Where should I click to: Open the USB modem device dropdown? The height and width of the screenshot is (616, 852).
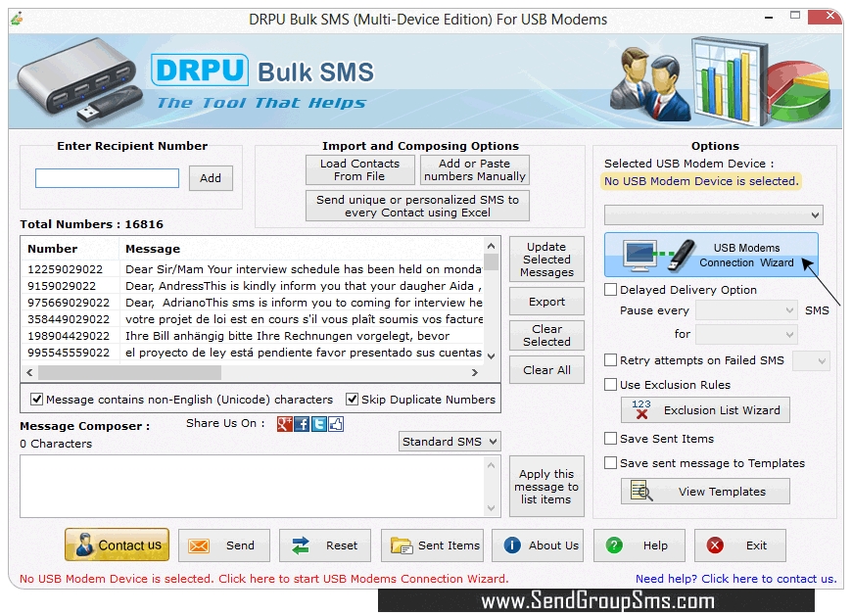pyautogui.click(x=714, y=215)
